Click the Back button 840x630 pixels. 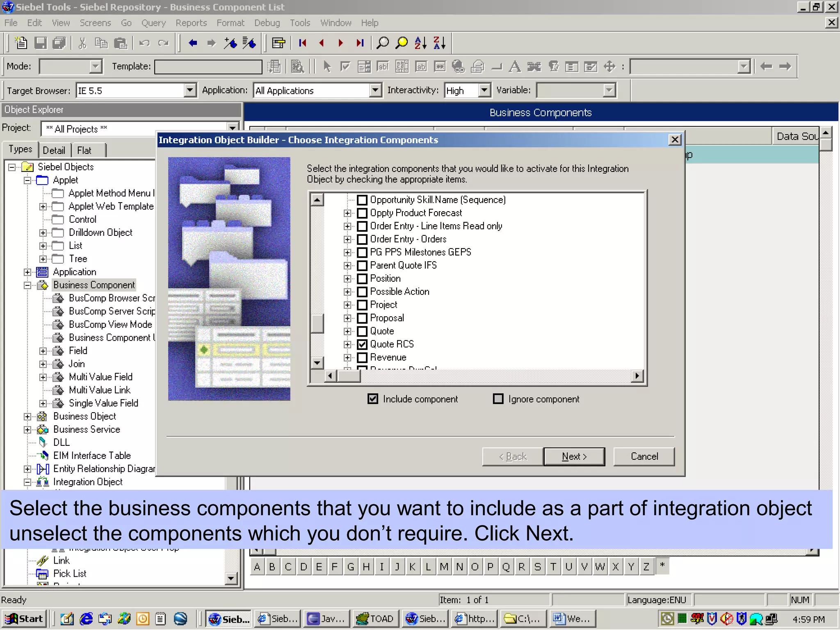513,457
